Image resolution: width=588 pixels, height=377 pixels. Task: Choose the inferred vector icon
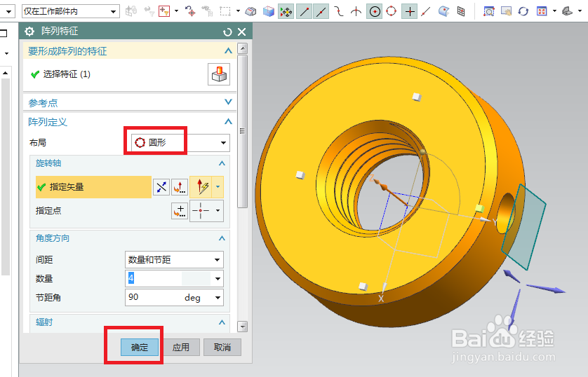[x=201, y=187]
